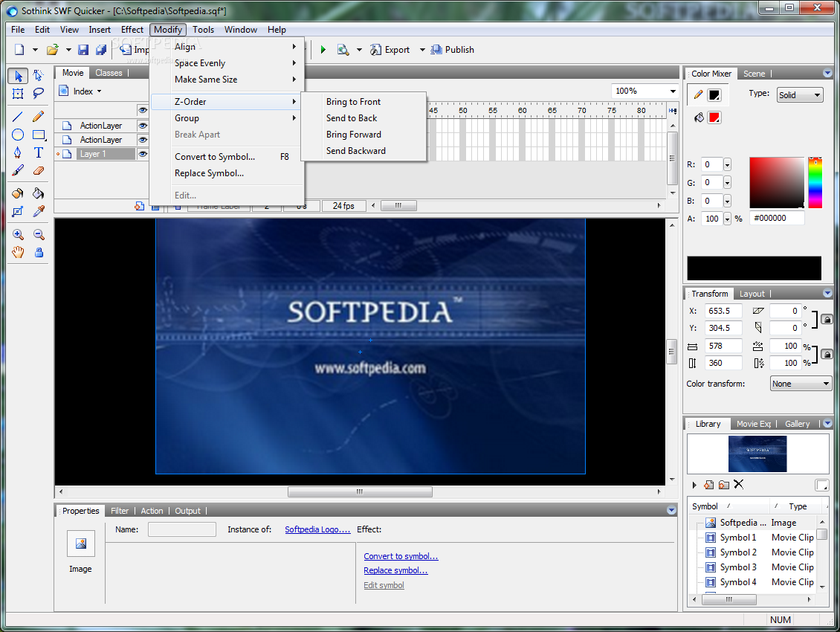
Task: Choose Bring Forward menu entry
Action: click(354, 135)
